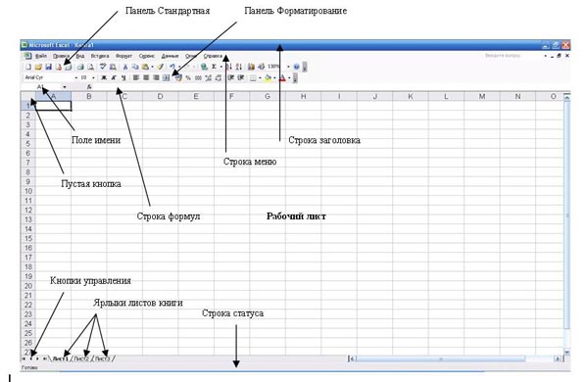
Task: Open the Файл menu
Action: pyautogui.click(x=41, y=56)
